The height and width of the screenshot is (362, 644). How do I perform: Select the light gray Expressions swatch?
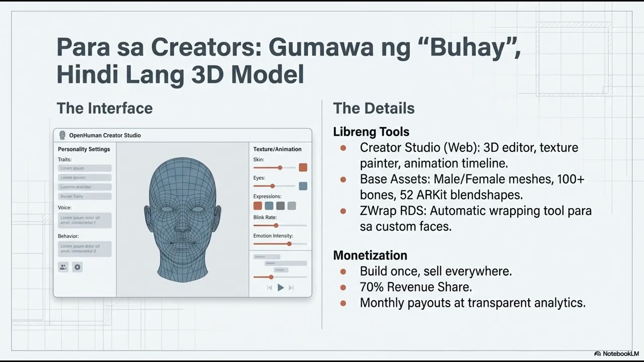(292, 206)
